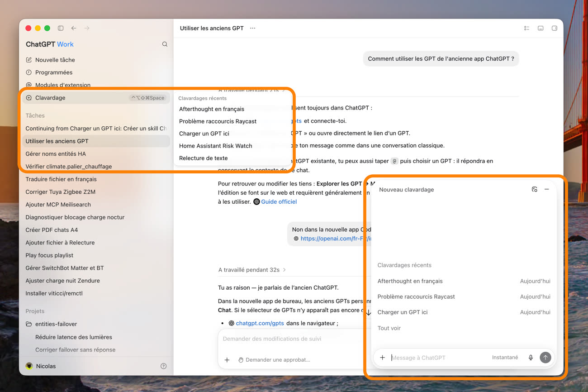Open the three-dots menu beside the title

(x=253, y=28)
